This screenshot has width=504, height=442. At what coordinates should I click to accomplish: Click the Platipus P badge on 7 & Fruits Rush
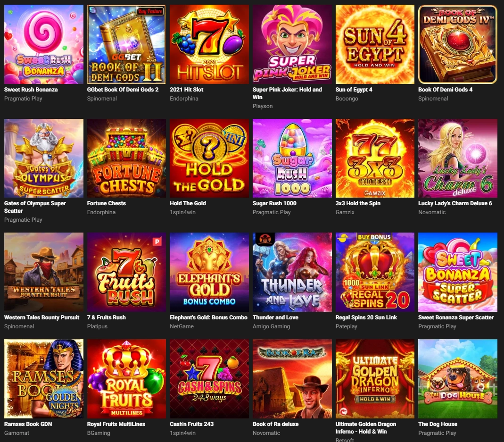(x=157, y=241)
